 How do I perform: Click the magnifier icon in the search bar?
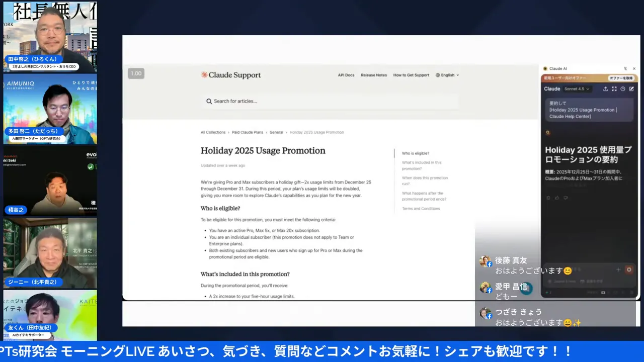tap(209, 101)
